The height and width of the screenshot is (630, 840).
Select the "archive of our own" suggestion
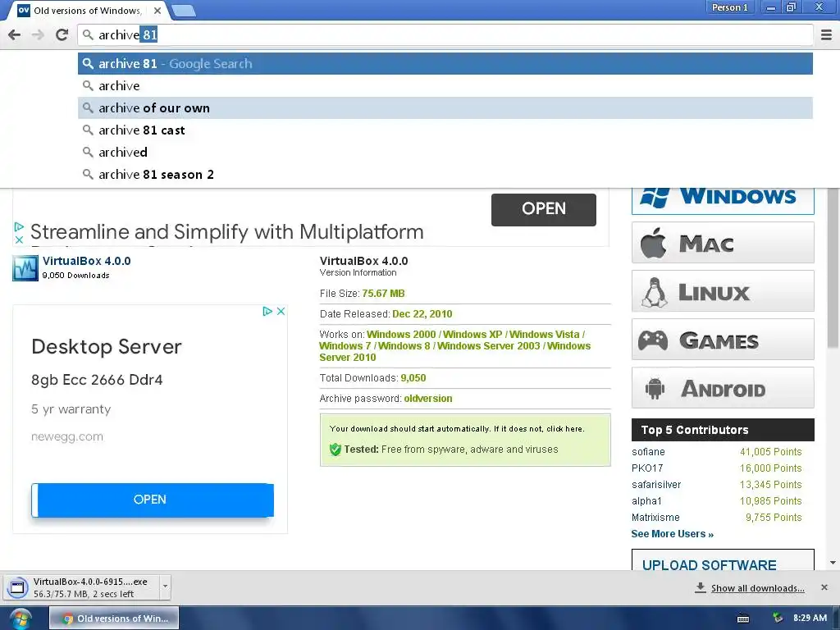pyautogui.click(x=445, y=107)
